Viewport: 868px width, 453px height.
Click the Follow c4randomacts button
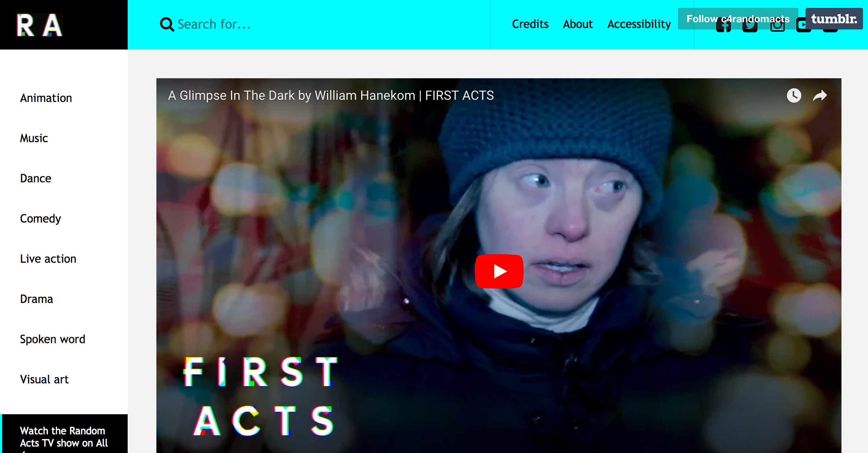click(738, 19)
